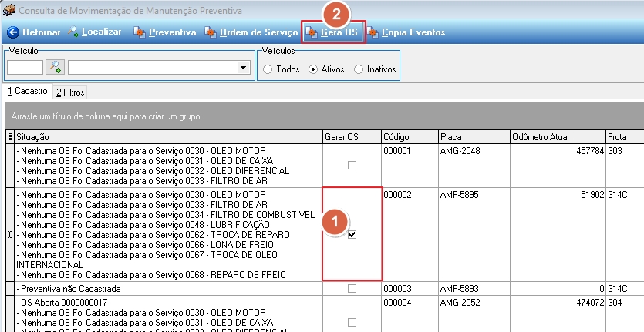This screenshot has width=644, height=332.
Task: Click the Retornar button label
Action: coord(42,32)
